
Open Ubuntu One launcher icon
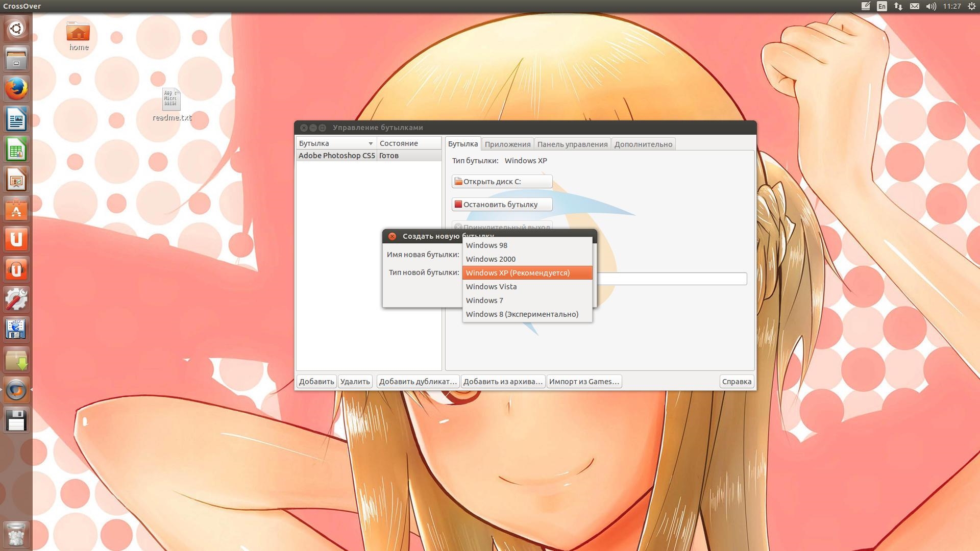pyautogui.click(x=16, y=239)
